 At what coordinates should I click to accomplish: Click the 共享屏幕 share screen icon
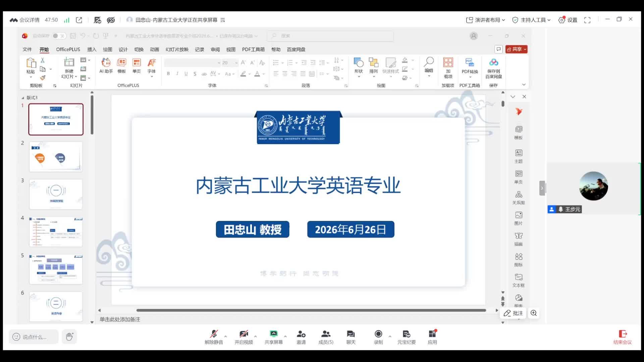point(274,337)
